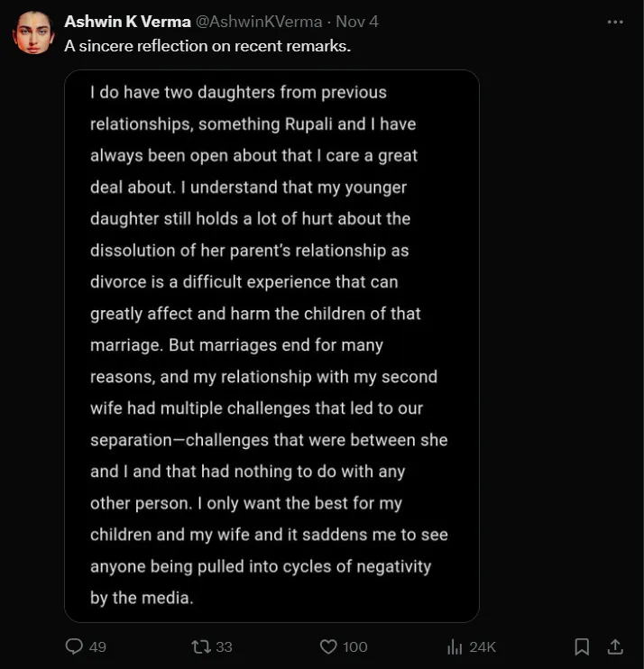Like the post with the heart icon
644x669 pixels.
click(x=328, y=646)
